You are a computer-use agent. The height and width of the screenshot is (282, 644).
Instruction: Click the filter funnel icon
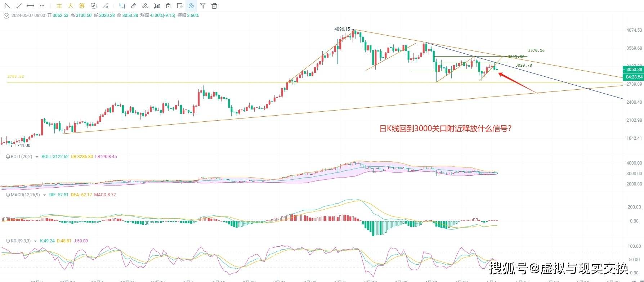click(x=203, y=6)
